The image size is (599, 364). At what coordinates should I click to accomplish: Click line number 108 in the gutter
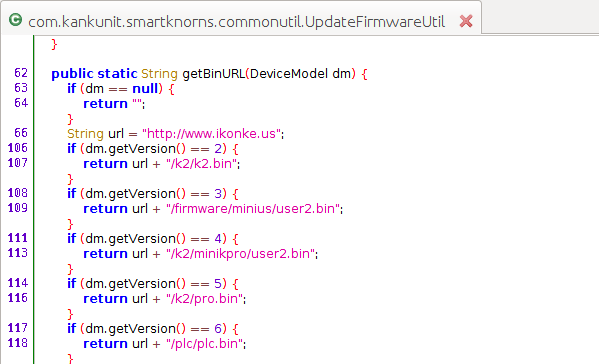(x=18, y=193)
